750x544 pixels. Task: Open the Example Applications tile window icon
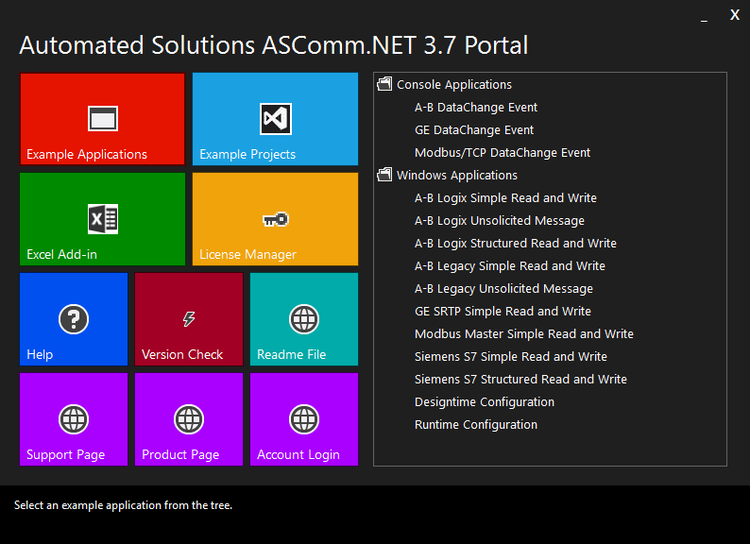103,119
